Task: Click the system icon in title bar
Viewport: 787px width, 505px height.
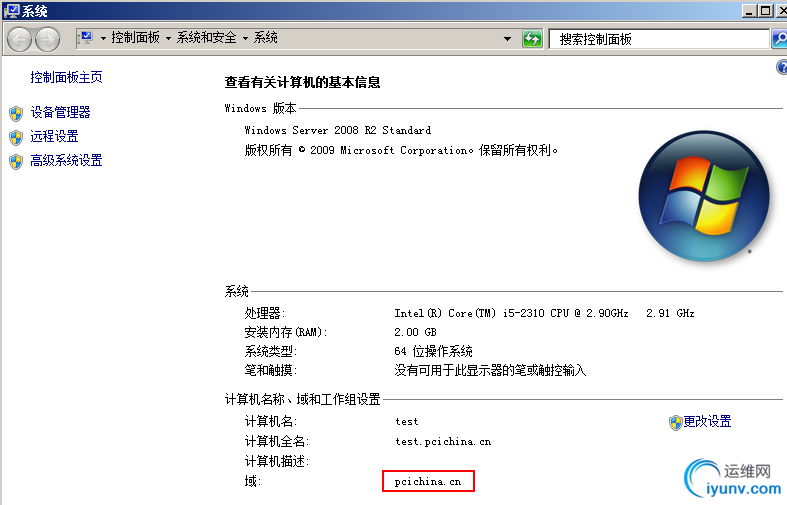Action: click(11, 11)
